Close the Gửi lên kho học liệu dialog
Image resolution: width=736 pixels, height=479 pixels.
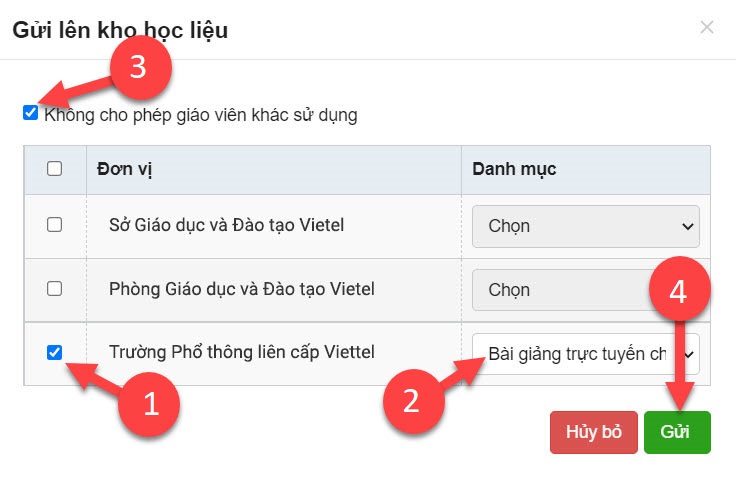[x=707, y=27]
